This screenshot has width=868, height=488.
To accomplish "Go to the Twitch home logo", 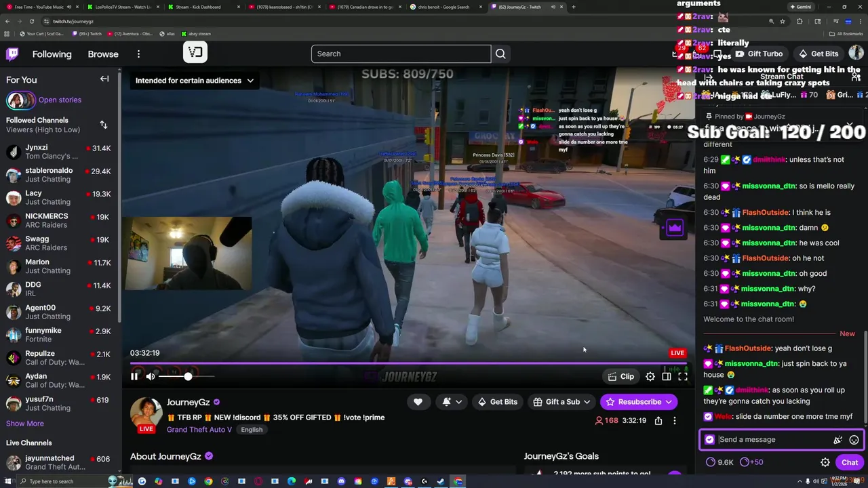I will pos(12,54).
